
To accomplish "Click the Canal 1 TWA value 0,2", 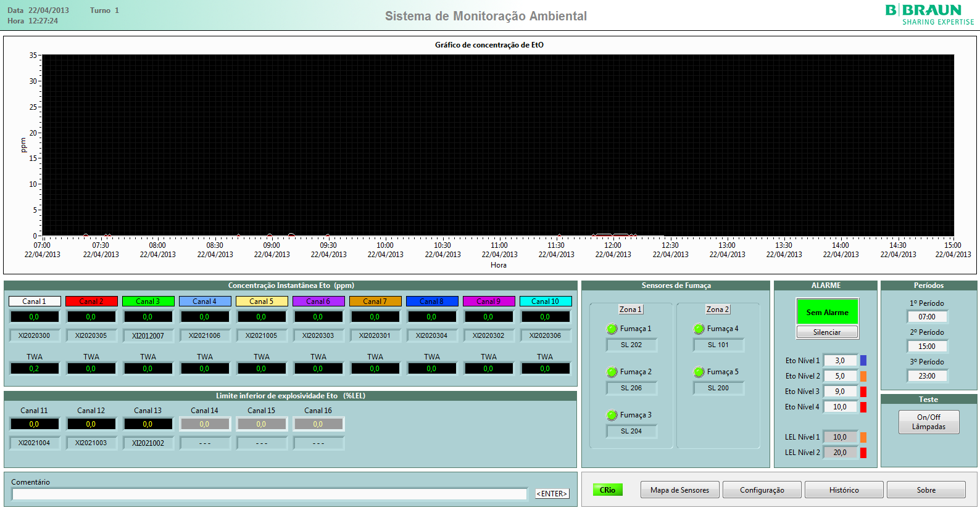I will tap(35, 369).
